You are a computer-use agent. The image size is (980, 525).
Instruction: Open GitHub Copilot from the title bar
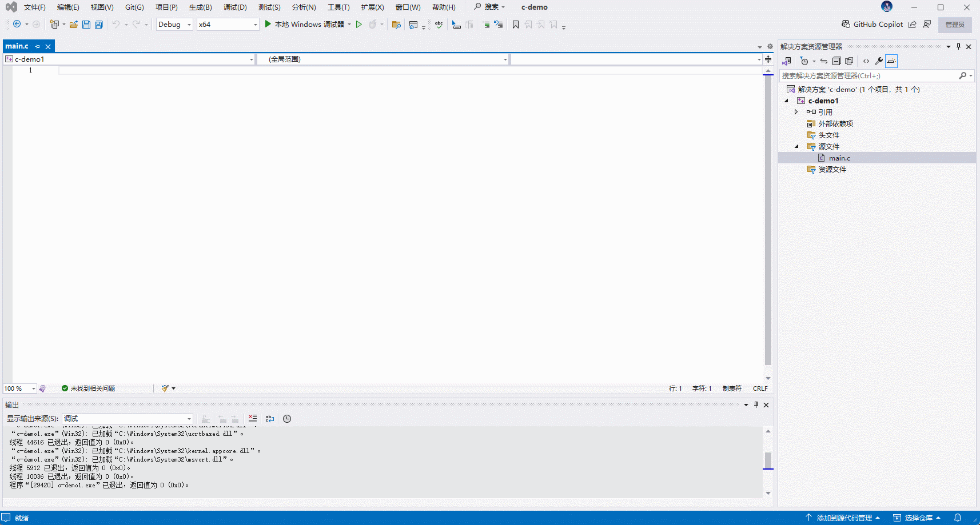pos(872,24)
